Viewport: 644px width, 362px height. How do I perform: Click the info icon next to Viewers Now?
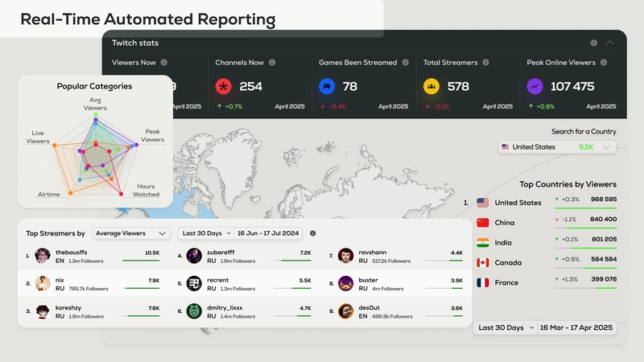(164, 63)
